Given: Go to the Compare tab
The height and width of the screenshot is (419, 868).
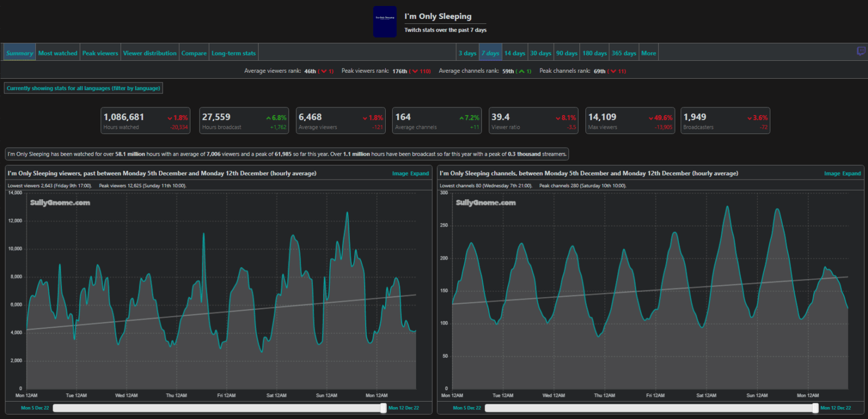Looking at the screenshot, I should click(x=194, y=53).
